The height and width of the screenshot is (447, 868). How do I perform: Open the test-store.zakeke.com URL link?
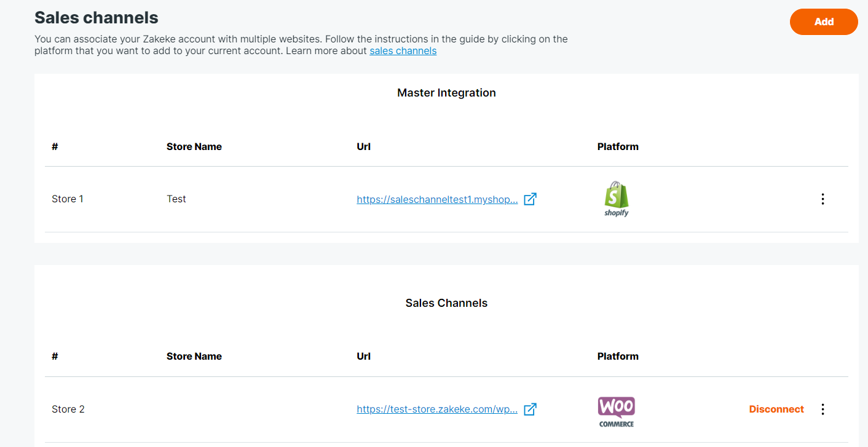coord(437,409)
